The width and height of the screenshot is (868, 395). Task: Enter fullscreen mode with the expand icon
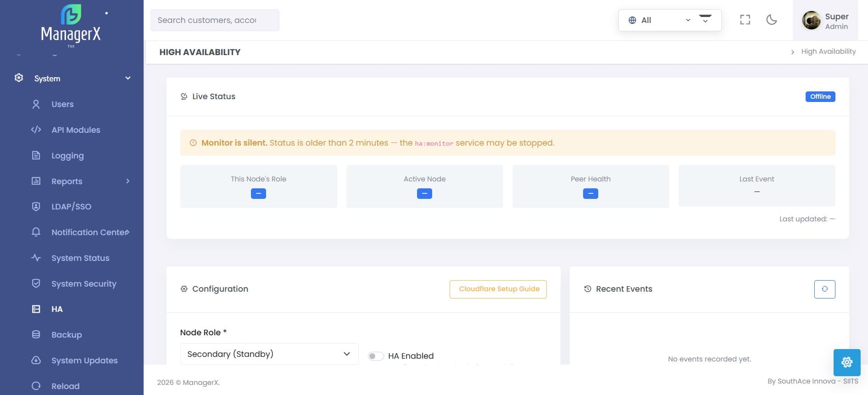(745, 20)
